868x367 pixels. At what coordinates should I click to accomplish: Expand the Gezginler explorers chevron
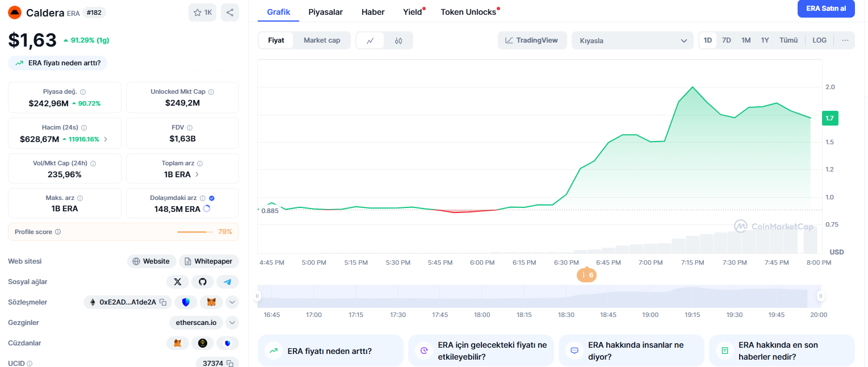point(232,323)
